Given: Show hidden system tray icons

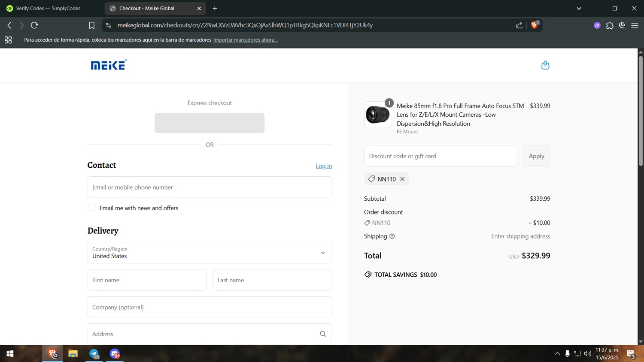Looking at the screenshot, I should pos(557,354).
